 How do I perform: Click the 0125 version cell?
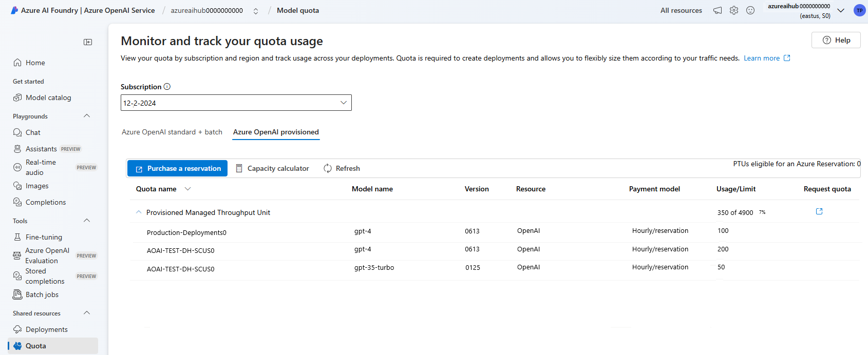pyautogui.click(x=473, y=267)
